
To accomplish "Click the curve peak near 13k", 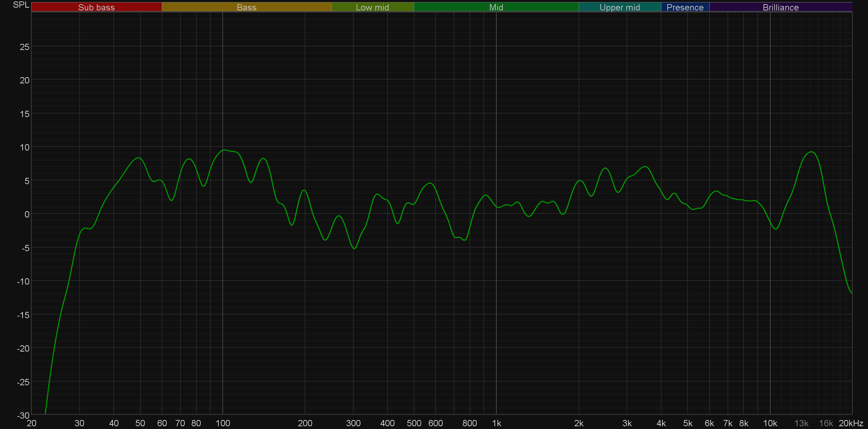I will 811,152.
